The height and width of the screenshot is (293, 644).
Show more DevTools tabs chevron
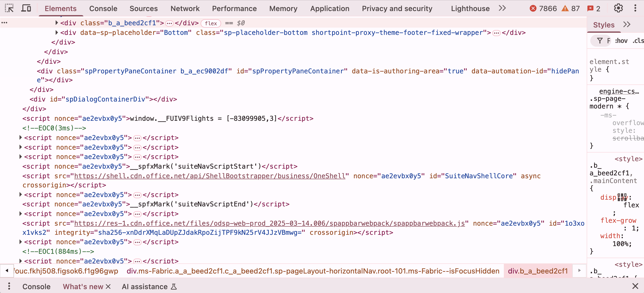[x=502, y=8]
